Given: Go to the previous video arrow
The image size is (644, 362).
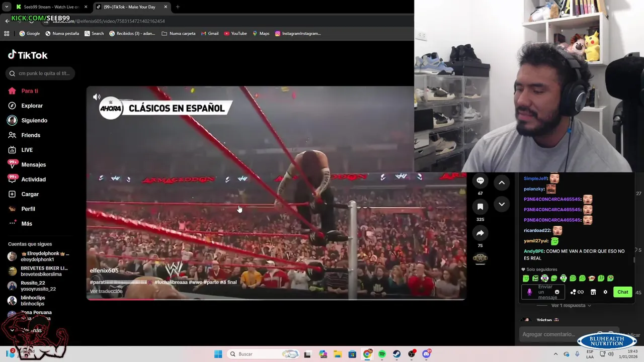Looking at the screenshot, I should (502, 183).
